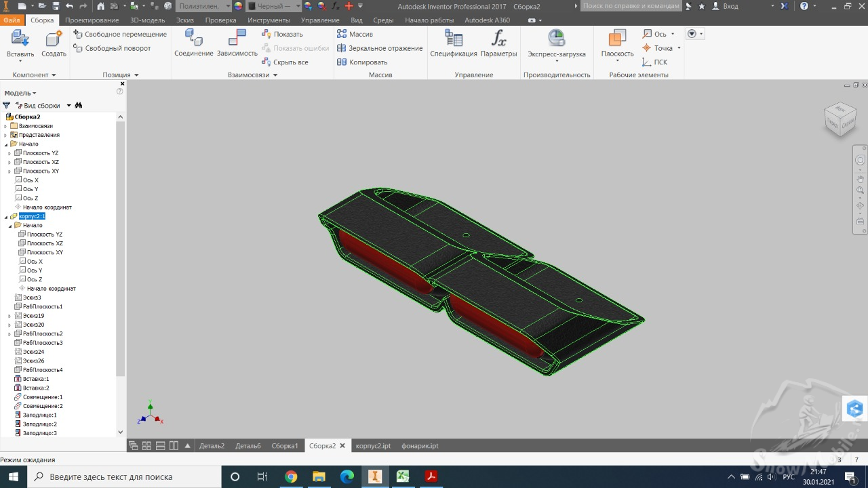Click the Вставить component icon
Image resolution: width=868 pixels, height=488 pixels.
(20, 39)
